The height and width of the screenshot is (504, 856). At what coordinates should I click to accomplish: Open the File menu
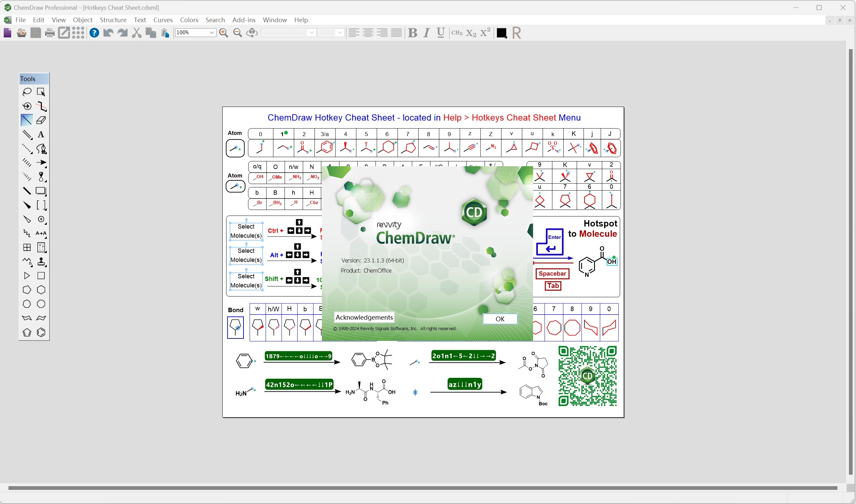[21, 20]
